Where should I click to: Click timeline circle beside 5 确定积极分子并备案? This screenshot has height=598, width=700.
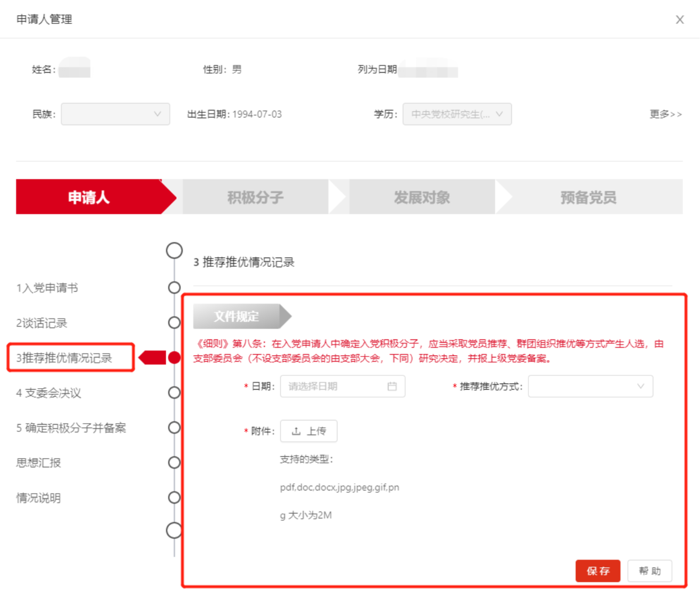pos(174,428)
